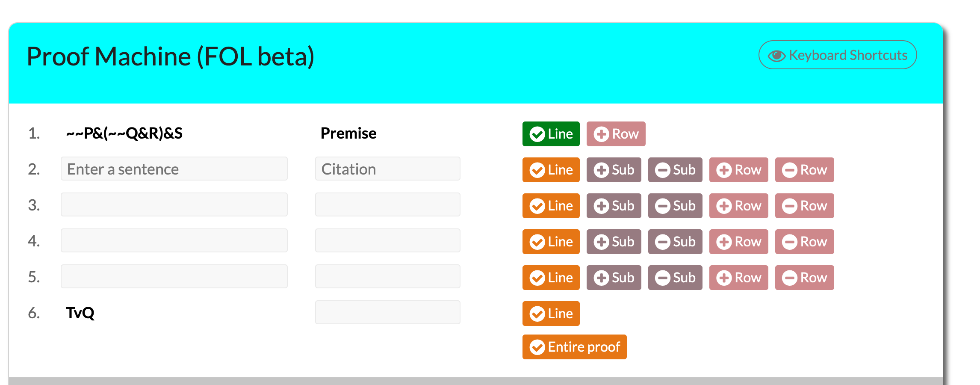Check line 5 using Line button
Image resolution: width=980 pixels, height=385 pixels.
pyautogui.click(x=551, y=278)
